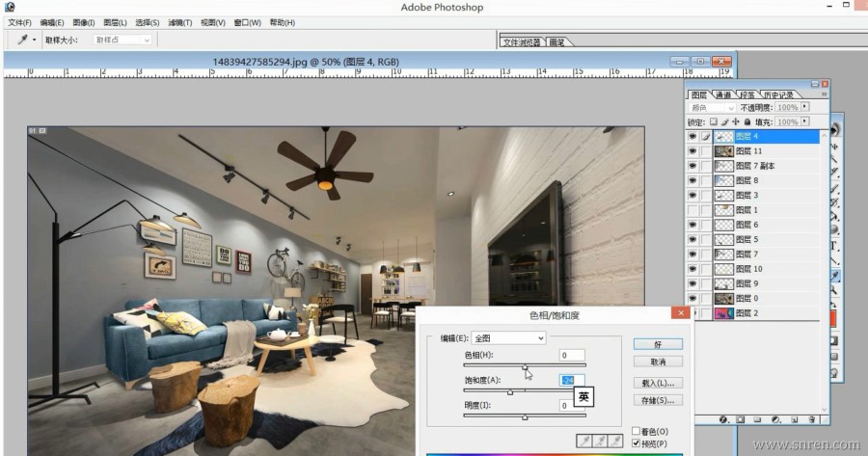Image resolution: width=868 pixels, height=456 pixels.
Task: Toggle visibility of layer 图层 7 副本
Action: 692,166
